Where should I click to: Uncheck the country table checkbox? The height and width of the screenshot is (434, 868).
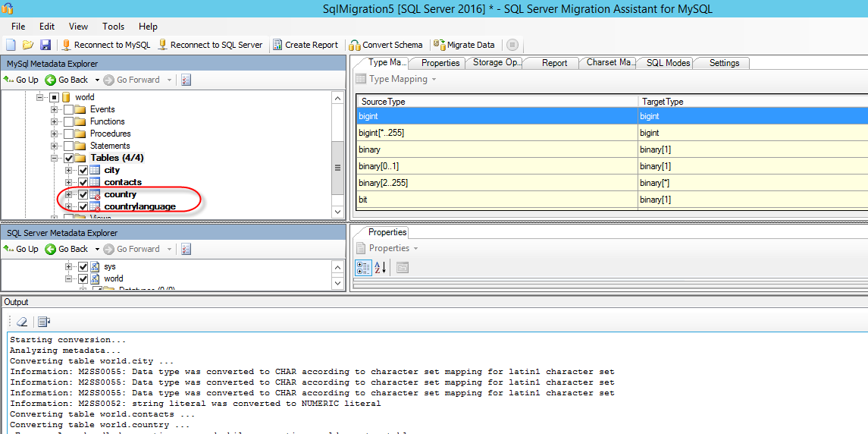click(x=83, y=195)
